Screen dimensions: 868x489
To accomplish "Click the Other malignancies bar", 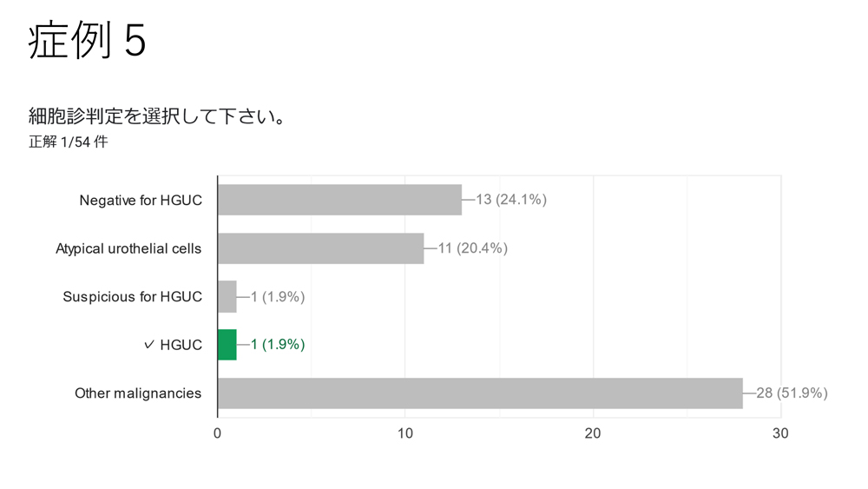I will coord(480,393).
